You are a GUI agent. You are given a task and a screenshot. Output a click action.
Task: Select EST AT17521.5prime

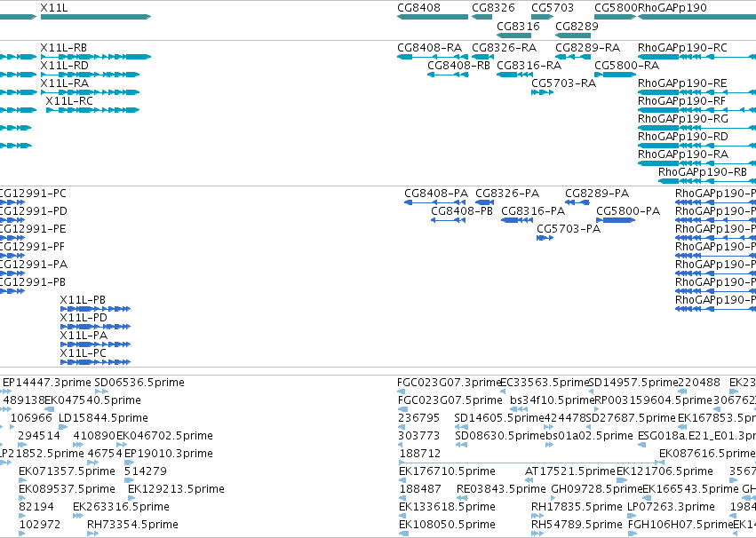[570, 471]
